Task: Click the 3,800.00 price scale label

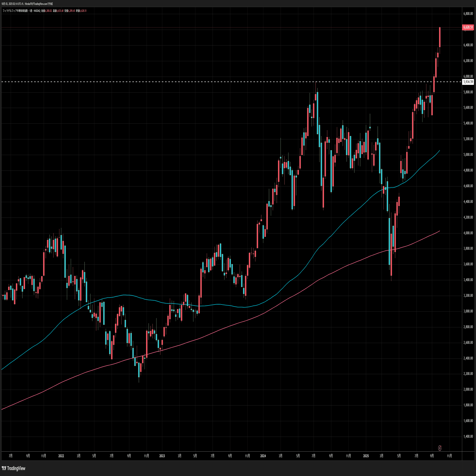Action: [x=468, y=248]
